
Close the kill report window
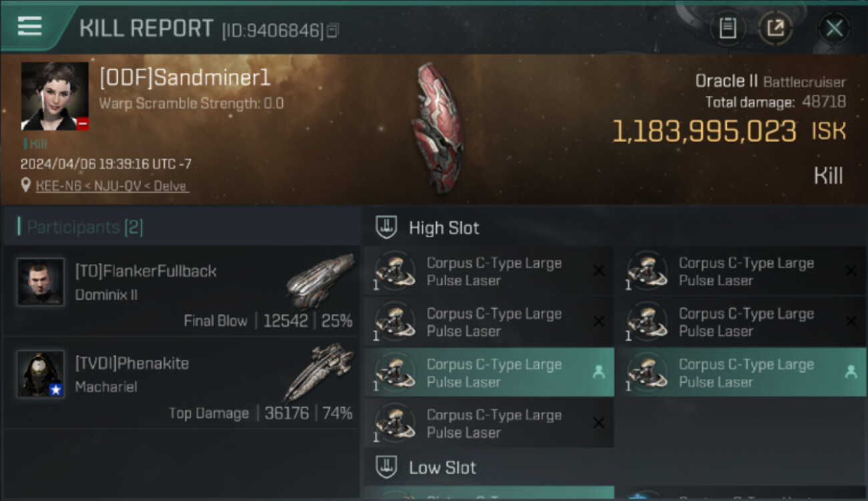pyautogui.click(x=834, y=28)
